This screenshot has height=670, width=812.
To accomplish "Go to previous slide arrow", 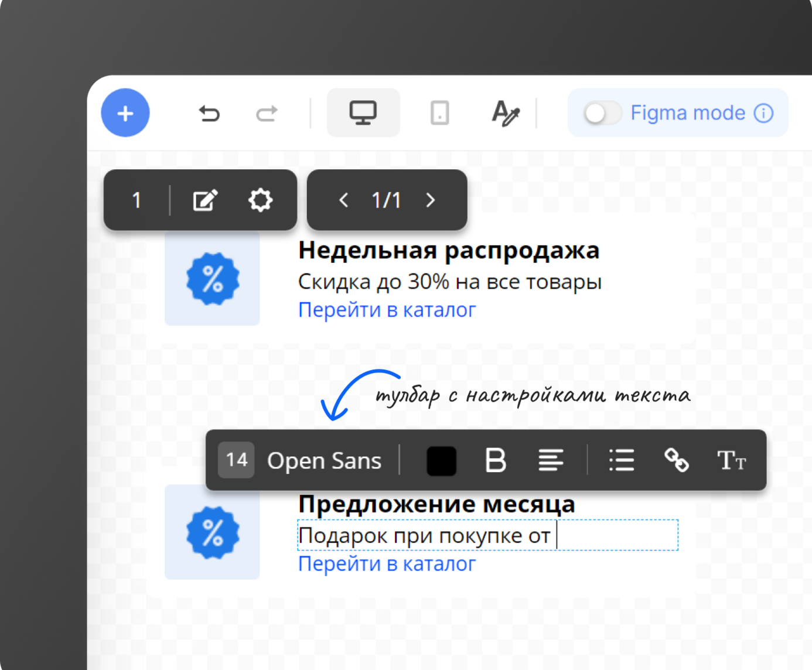I will [344, 200].
